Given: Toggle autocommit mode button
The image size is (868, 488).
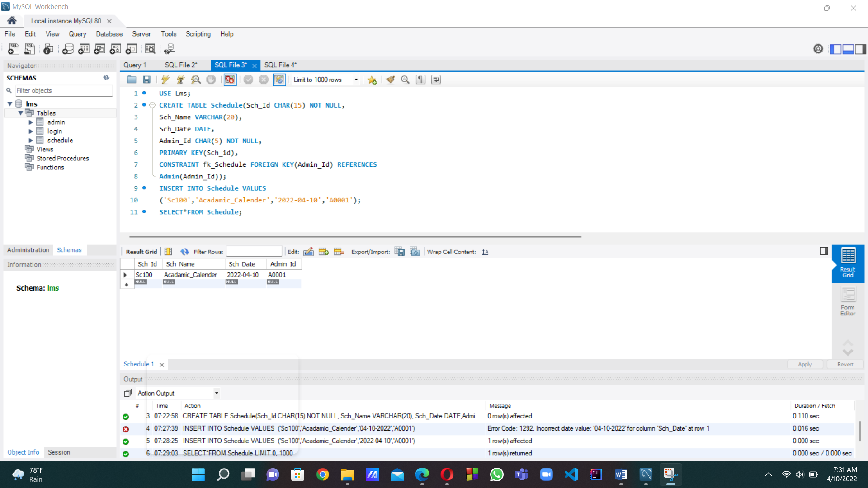Looking at the screenshot, I should coord(279,80).
